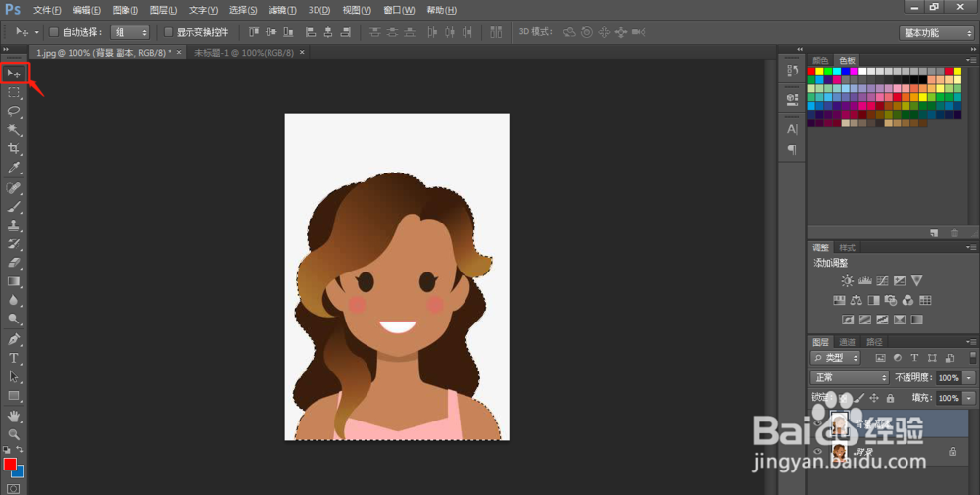Screen dimensions: 980x495
Task: Click the red foreground color swatch
Action: click(x=10, y=464)
